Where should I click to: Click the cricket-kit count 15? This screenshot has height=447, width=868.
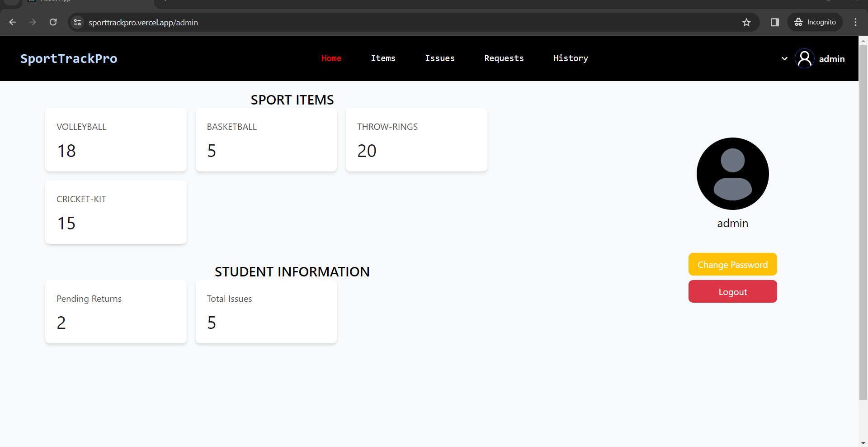point(66,223)
